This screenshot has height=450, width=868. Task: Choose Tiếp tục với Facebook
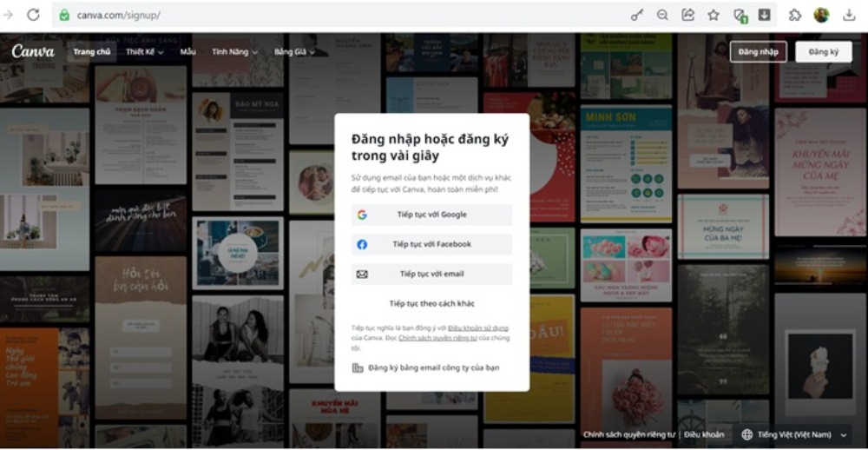click(431, 244)
